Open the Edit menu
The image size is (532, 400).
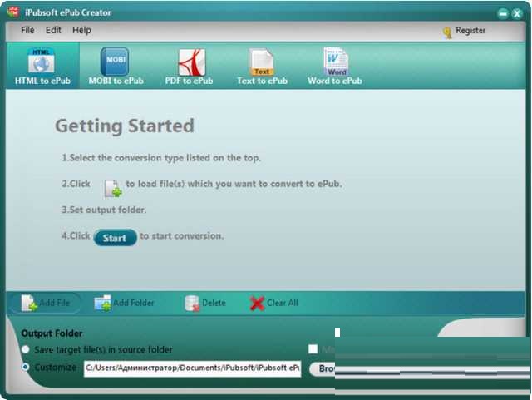tap(53, 30)
